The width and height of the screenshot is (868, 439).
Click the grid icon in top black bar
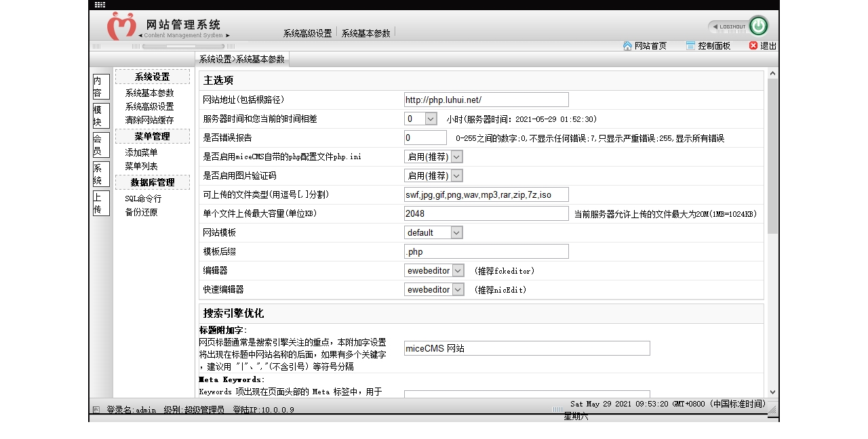coord(100,5)
